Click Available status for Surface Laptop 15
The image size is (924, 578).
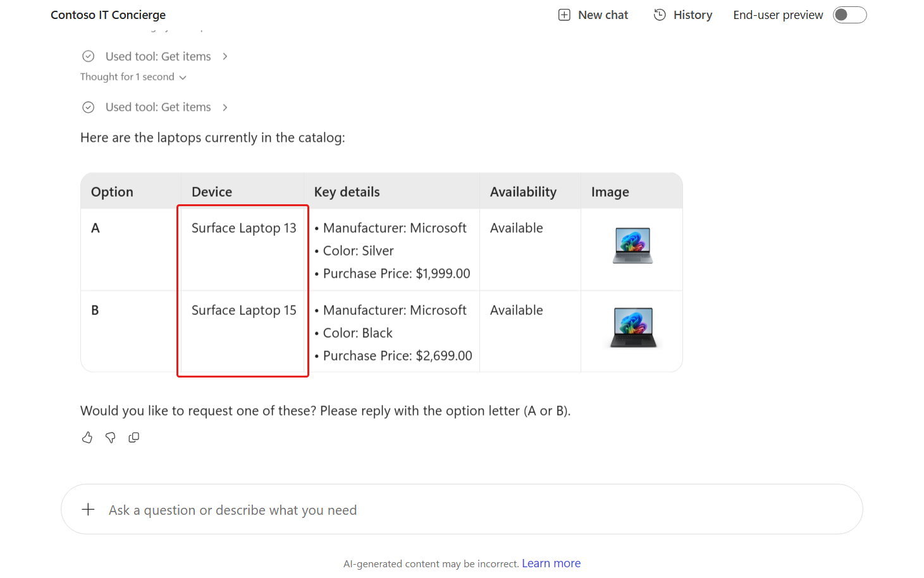coord(516,311)
